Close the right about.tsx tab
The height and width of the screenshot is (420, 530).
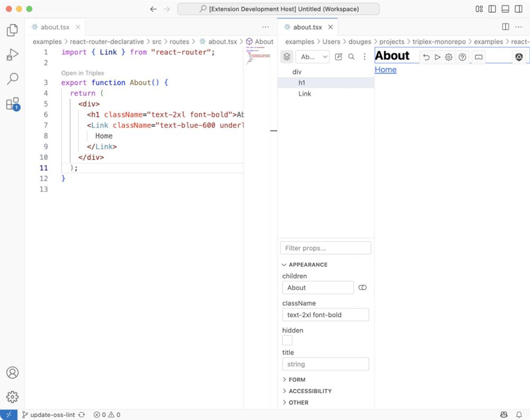pyautogui.click(x=331, y=27)
